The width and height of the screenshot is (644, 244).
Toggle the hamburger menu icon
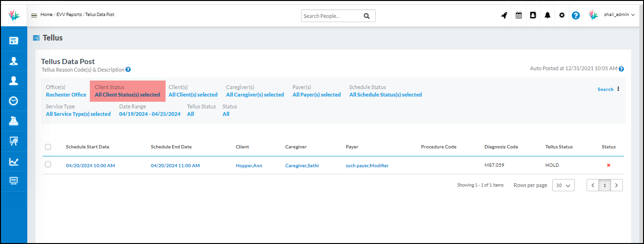tap(34, 15)
